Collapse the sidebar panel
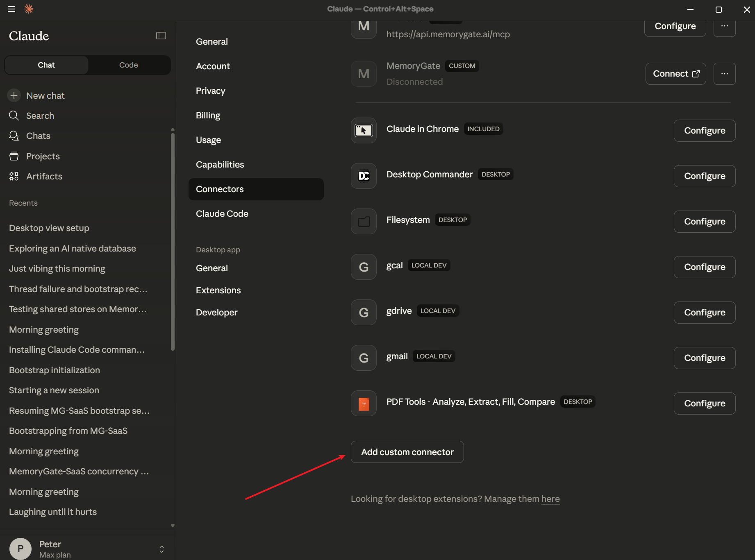This screenshot has width=755, height=560. [161, 36]
